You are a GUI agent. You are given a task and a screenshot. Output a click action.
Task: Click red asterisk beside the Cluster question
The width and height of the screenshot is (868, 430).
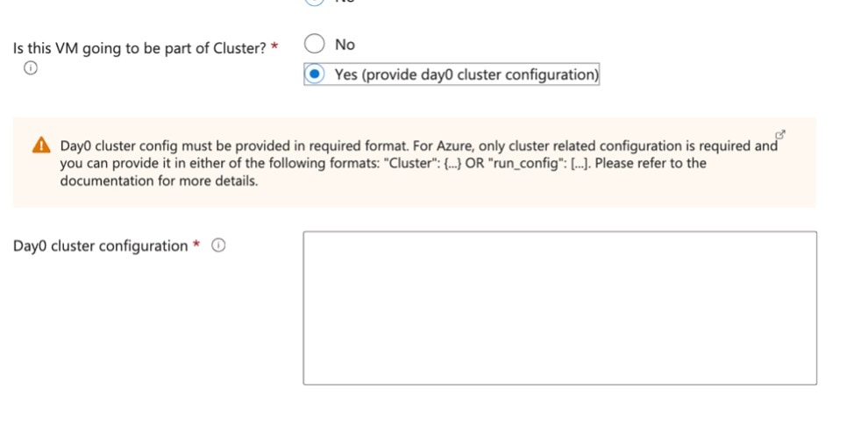(274, 47)
